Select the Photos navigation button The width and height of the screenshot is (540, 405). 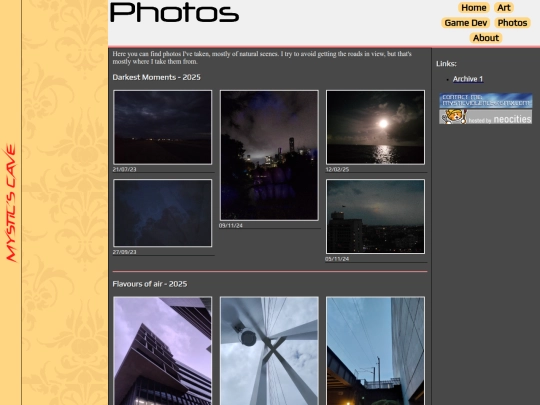(x=512, y=23)
